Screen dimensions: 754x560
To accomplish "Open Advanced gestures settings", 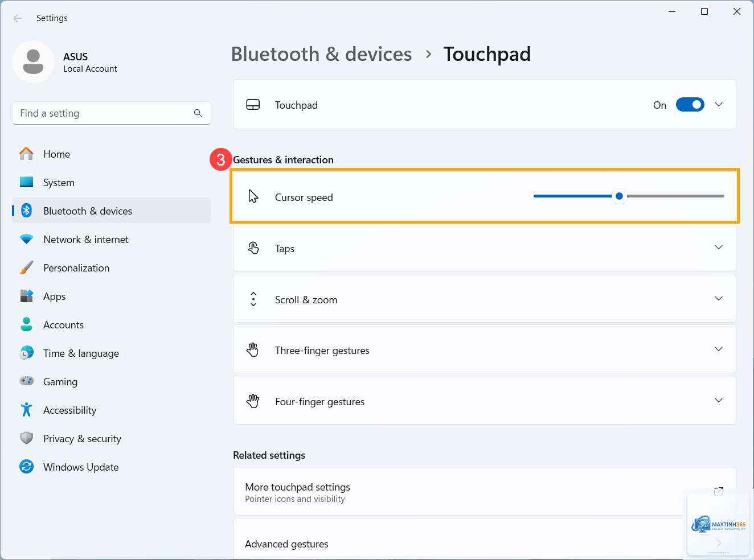I will click(485, 539).
